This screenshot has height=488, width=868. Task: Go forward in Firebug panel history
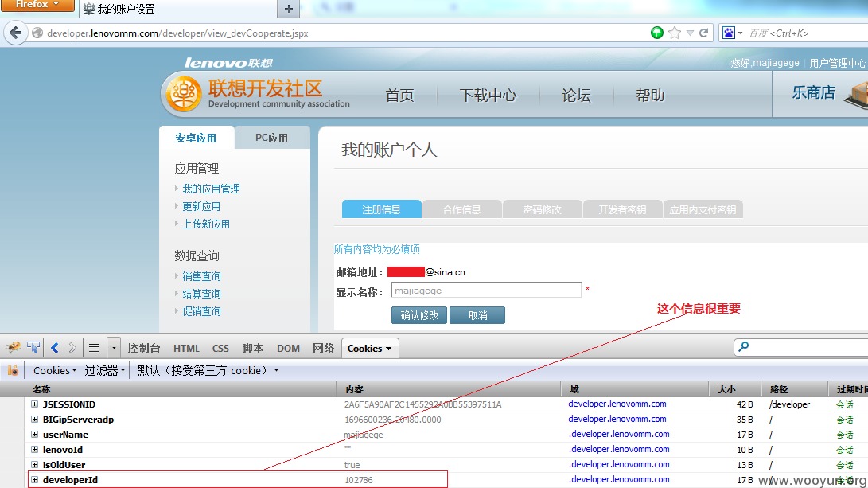point(72,348)
